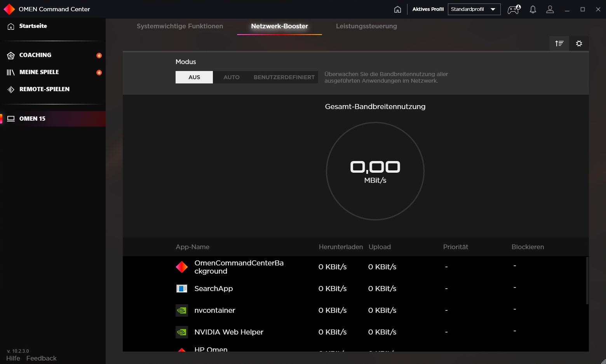Image resolution: width=606 pixels, height=364 pixels.
Task: Click the sort order icon
Action: pos(559,43)
